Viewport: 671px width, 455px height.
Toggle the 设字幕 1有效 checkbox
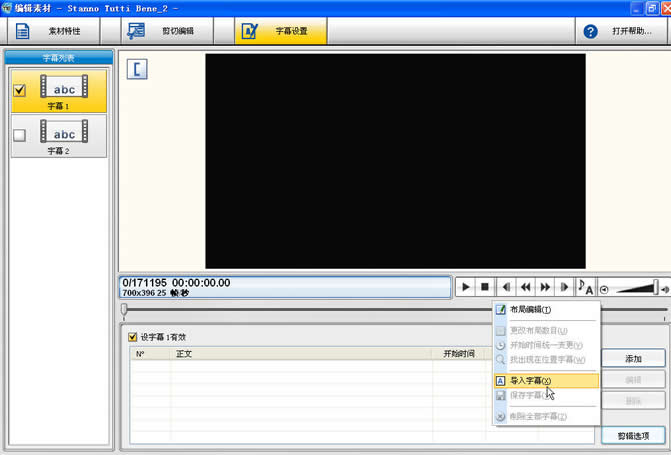(133, 337)
